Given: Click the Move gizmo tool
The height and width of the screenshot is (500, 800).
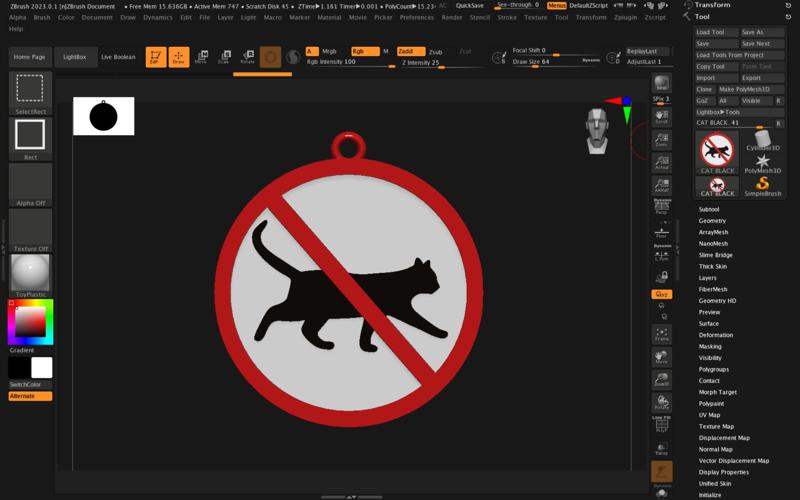Looking at the screenshot, I should [x=201, y=57].
